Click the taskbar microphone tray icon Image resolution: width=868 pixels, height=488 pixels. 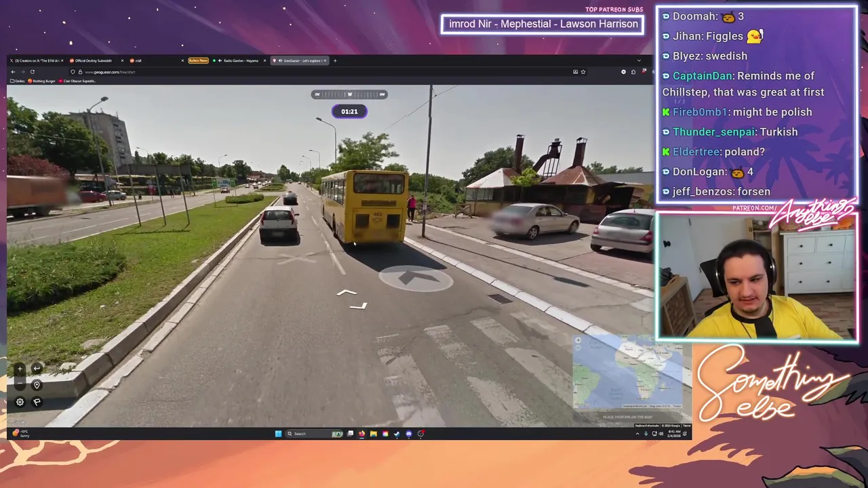click(646, 434)
